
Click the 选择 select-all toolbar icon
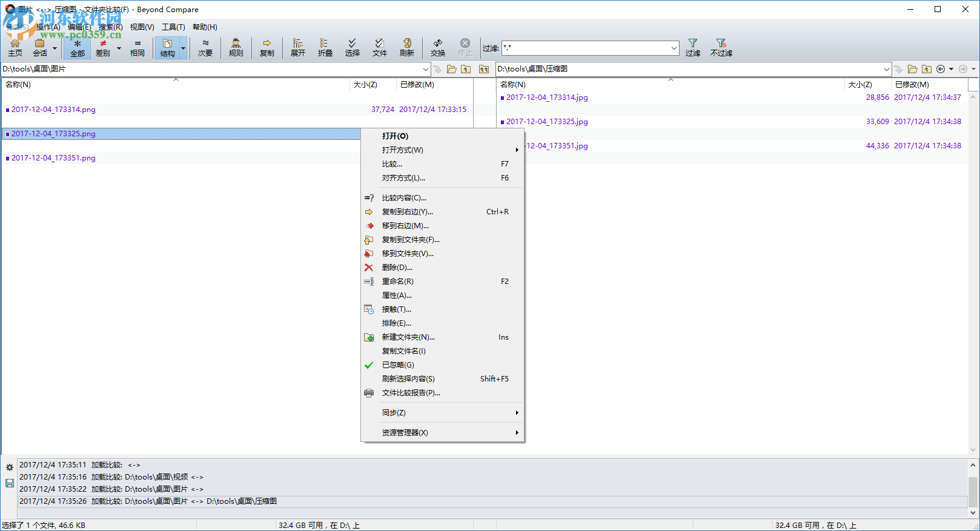coord(352,43)
